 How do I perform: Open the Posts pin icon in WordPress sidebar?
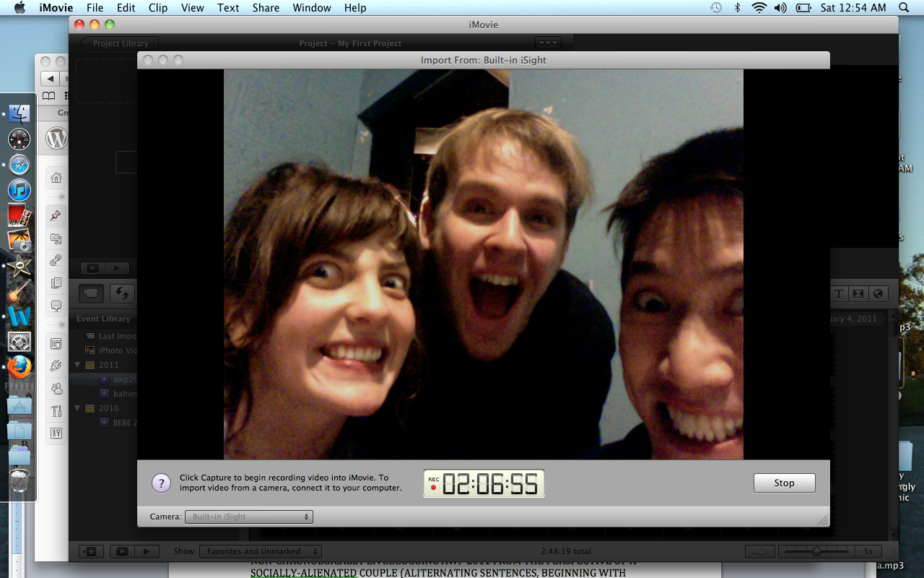click(x=56, y=215)
